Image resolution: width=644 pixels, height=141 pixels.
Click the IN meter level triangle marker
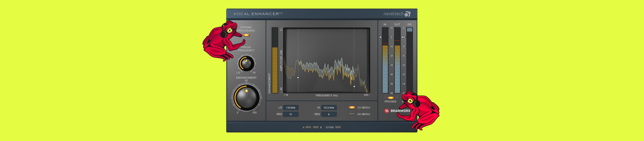(381, 37)
